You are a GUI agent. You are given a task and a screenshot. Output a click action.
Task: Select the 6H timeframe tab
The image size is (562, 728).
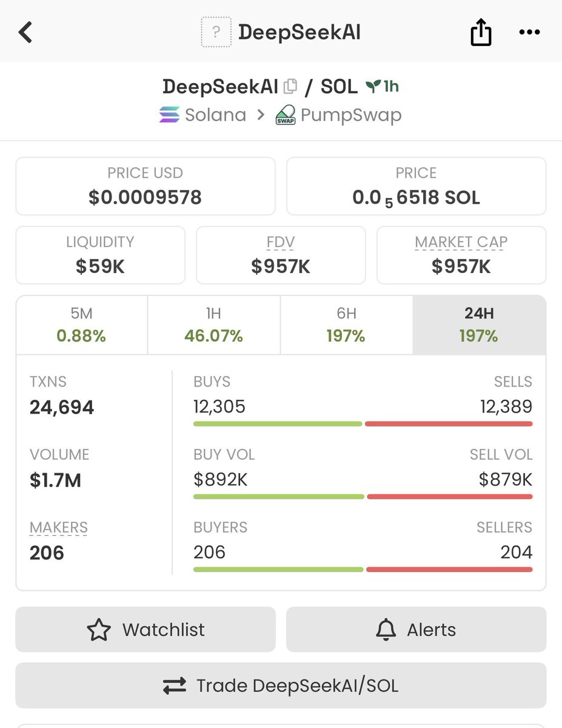(346, 325)
